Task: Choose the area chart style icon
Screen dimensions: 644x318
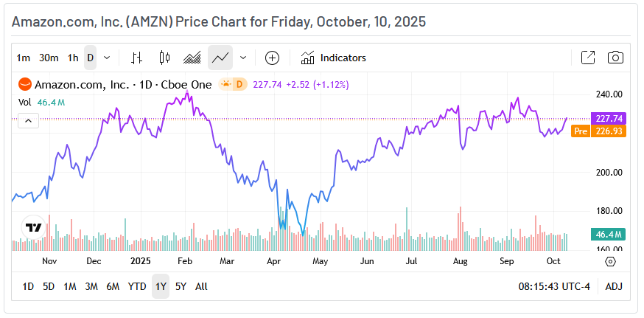Action: coord(192,58)
